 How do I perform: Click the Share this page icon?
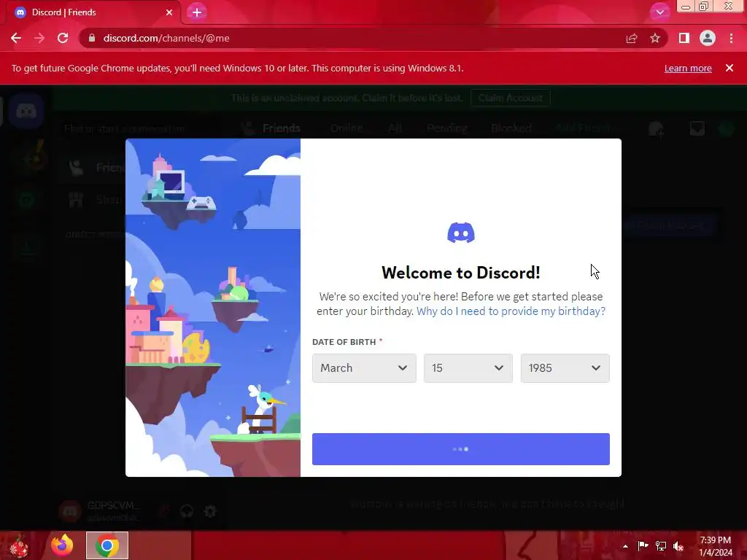tap(632, 38)
